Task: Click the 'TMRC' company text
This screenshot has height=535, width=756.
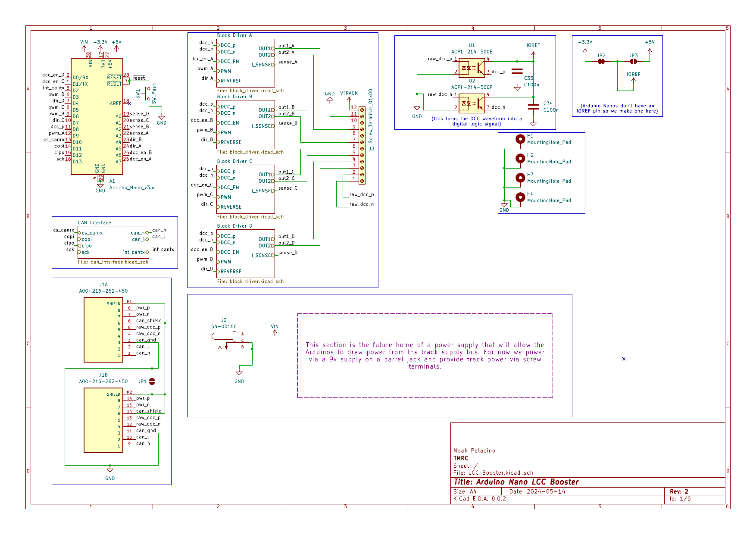Action: 461,458
